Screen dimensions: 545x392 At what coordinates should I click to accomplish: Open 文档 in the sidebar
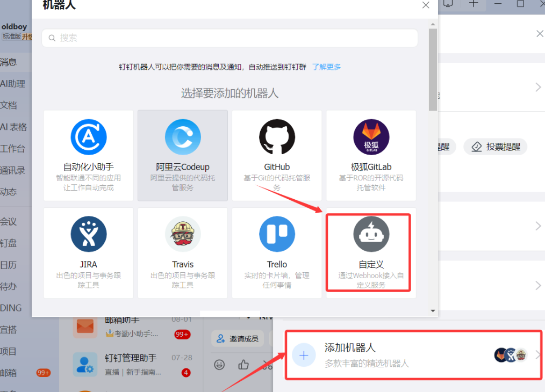coord(9,105)
